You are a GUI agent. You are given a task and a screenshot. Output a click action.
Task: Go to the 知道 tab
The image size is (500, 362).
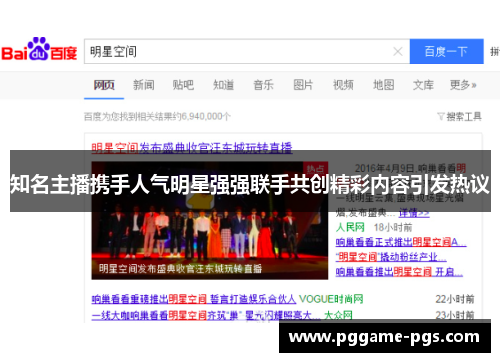click(x=223, y=85)
